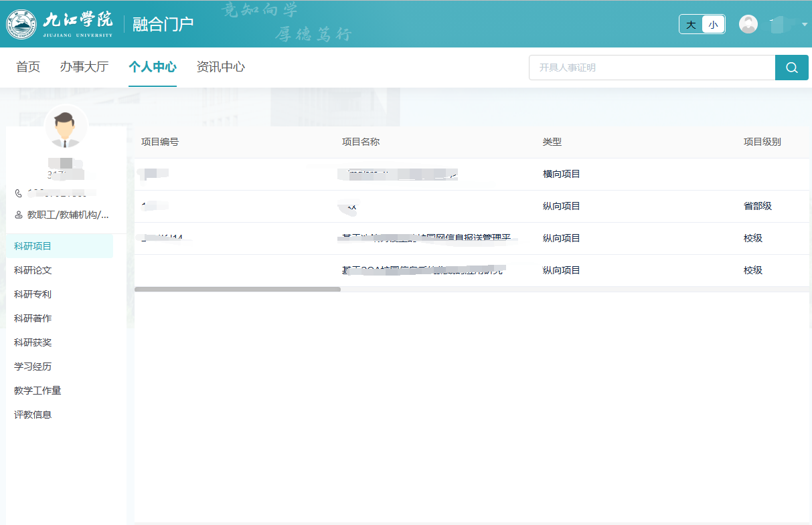Click the profile portrait in sidebar

coord(66,127)
